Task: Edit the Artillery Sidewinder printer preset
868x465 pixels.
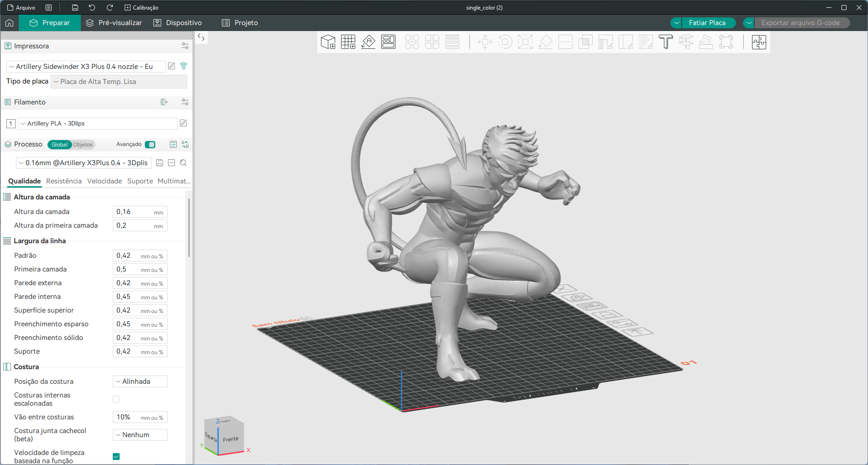Action: pos(172,66)
